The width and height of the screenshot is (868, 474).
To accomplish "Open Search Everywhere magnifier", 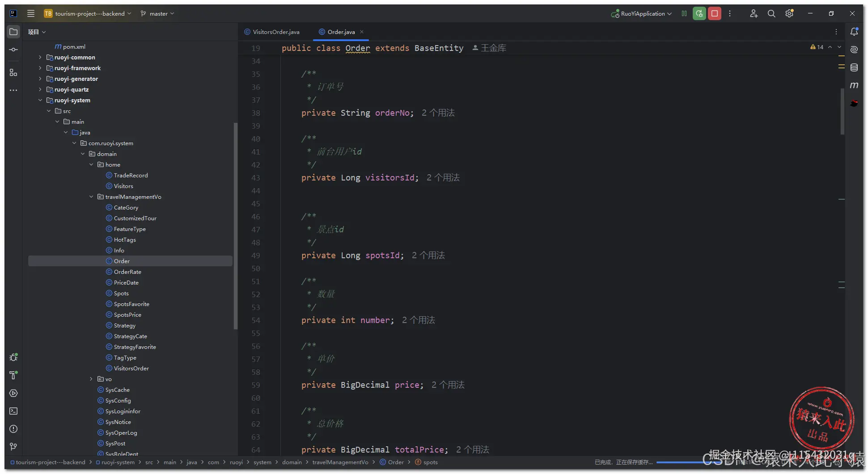I will click(x=771, y=13).
